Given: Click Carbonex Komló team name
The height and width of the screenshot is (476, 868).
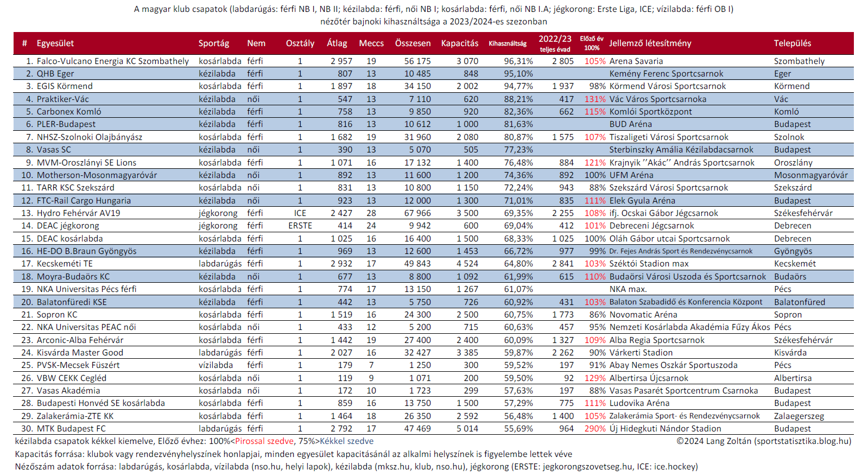Looking at the screenshot, I should 69,112.
